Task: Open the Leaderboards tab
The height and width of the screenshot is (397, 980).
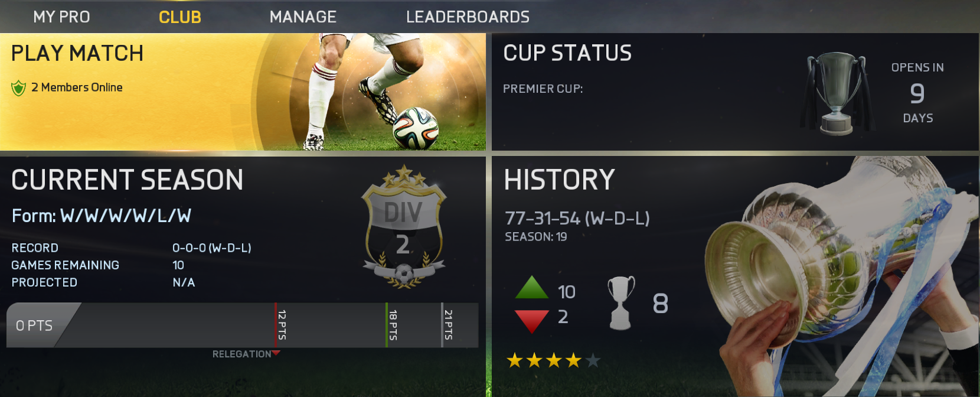Action: pos(468,17)
